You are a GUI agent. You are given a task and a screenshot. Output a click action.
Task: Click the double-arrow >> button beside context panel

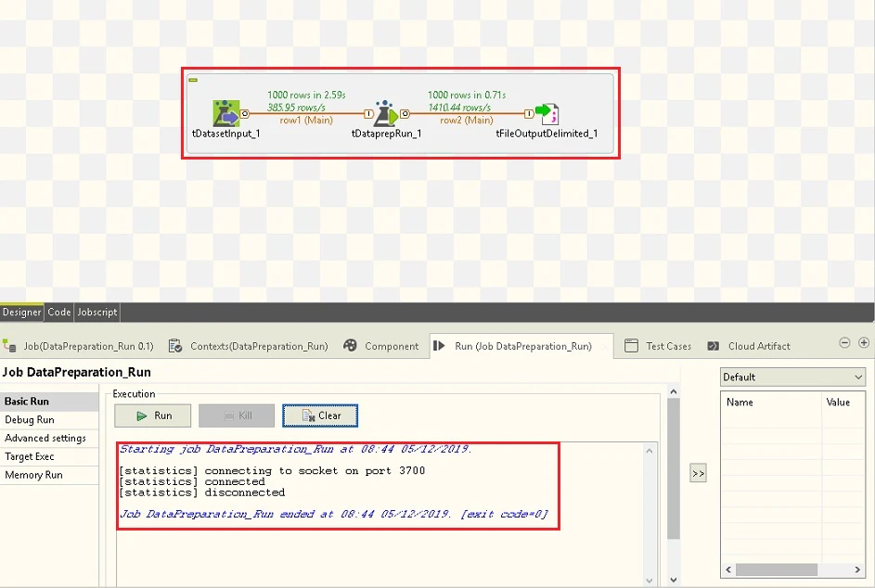pyautogui.click(x=698, y=473)
